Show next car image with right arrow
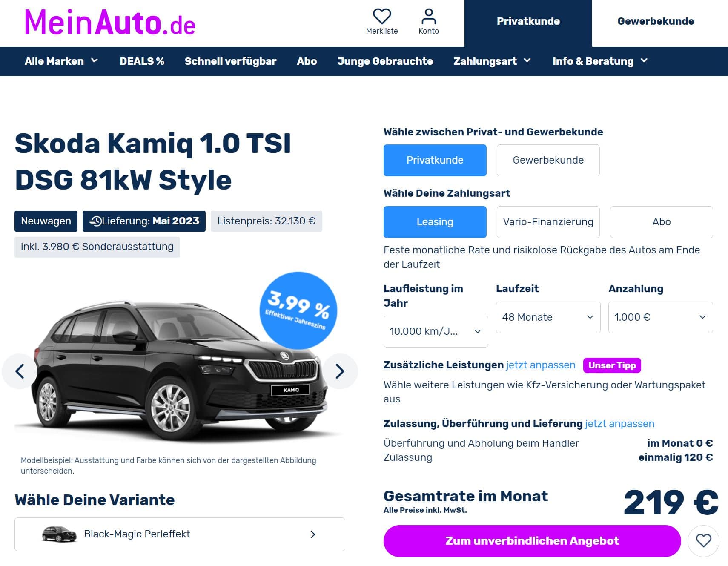 (340, 371)
